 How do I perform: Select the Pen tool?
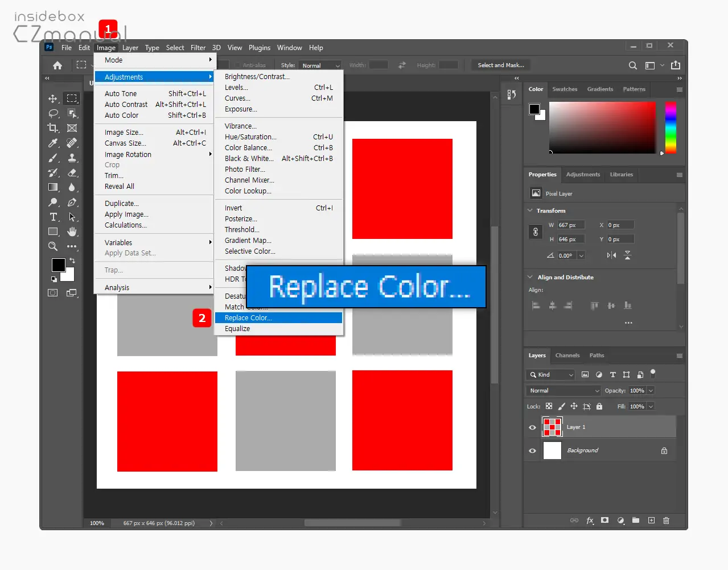72,202
